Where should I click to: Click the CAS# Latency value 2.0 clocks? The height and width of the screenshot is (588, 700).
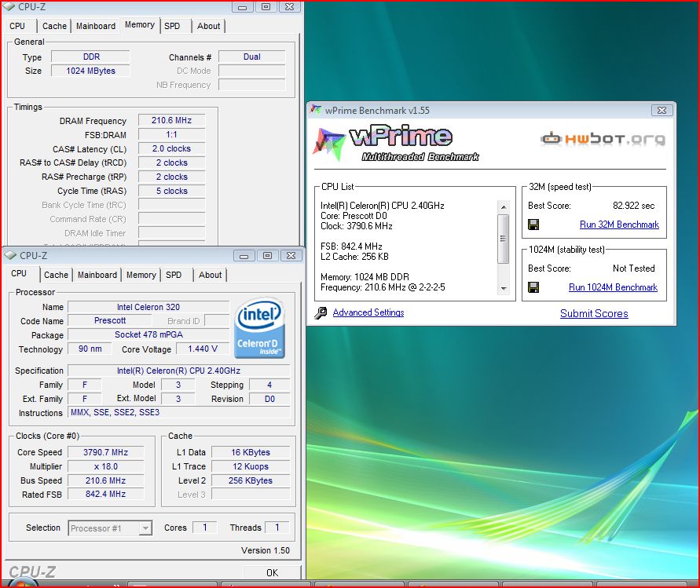coord(171,148)
